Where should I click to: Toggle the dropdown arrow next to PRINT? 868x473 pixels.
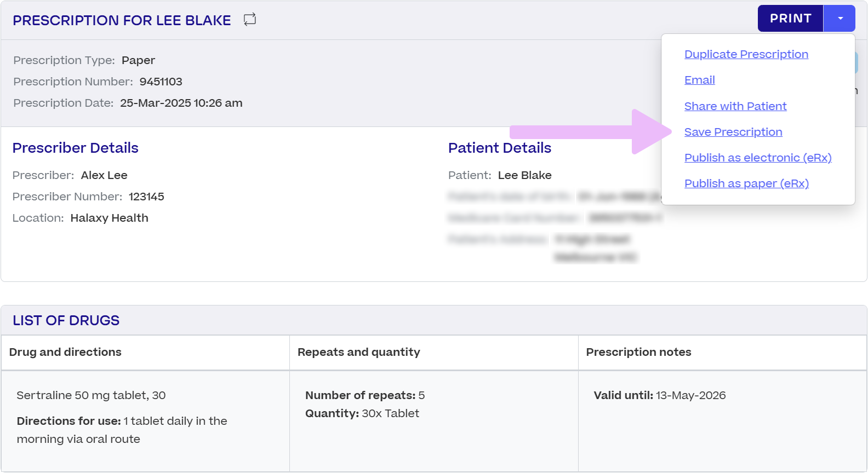point(840,19)
